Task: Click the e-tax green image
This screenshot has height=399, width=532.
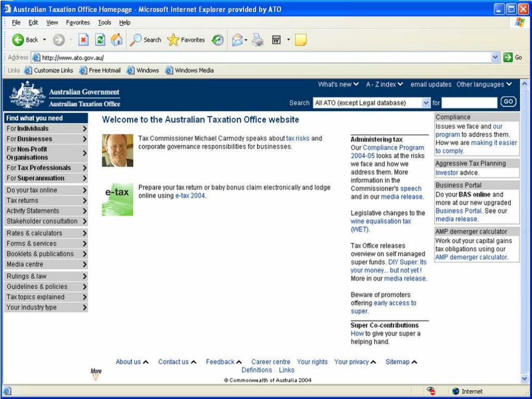Action: pos(117,199)
